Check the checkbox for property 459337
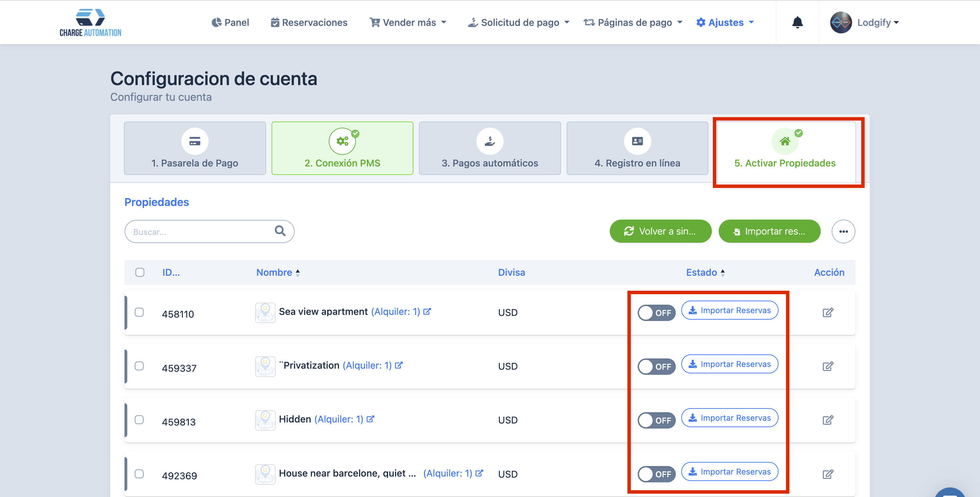The image size is (980, 497). tap(139, 366)
